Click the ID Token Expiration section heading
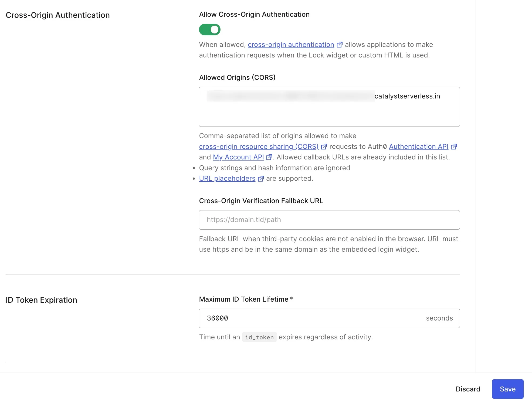Image resolution: width=532 pixels, height=399 pixels. 41,300
